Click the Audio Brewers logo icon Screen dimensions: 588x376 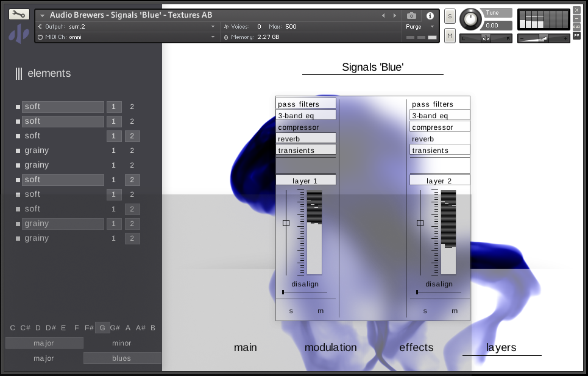(19, 34)
